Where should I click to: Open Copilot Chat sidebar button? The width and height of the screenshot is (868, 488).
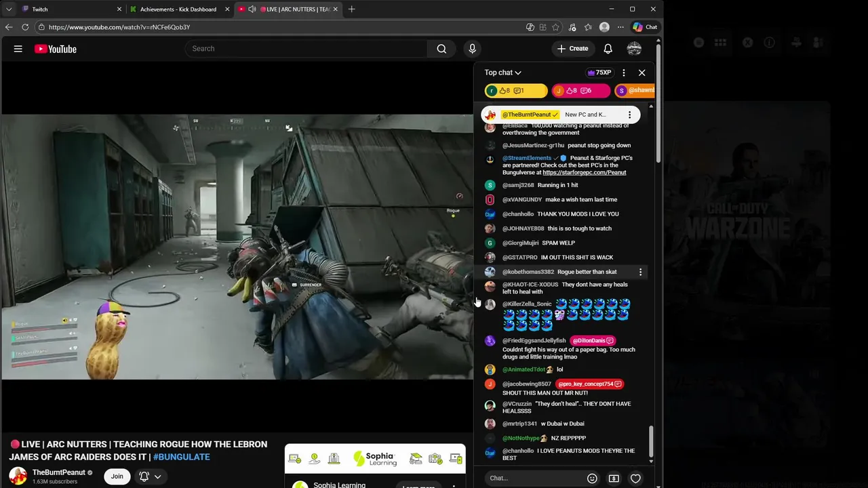tap(645, 27)
